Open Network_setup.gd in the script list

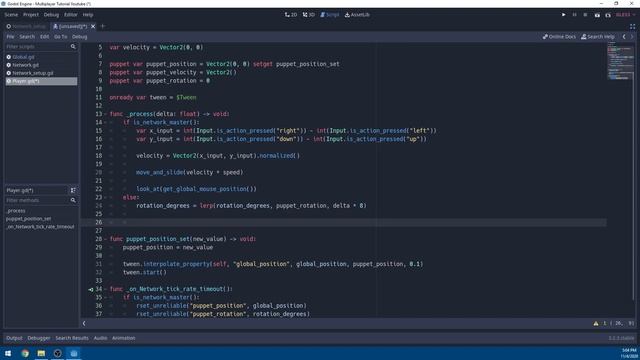coord(41,73)
